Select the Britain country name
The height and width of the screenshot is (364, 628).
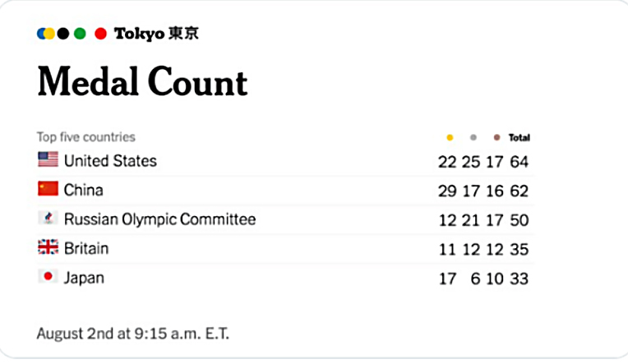coord(85,248)
